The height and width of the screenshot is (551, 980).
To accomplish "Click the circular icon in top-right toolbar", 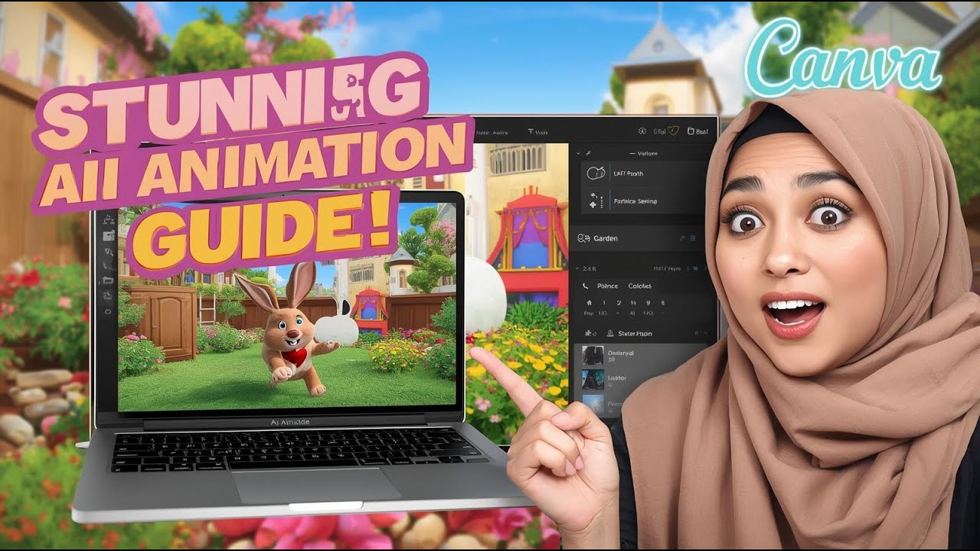I will [x=642, y=131].
